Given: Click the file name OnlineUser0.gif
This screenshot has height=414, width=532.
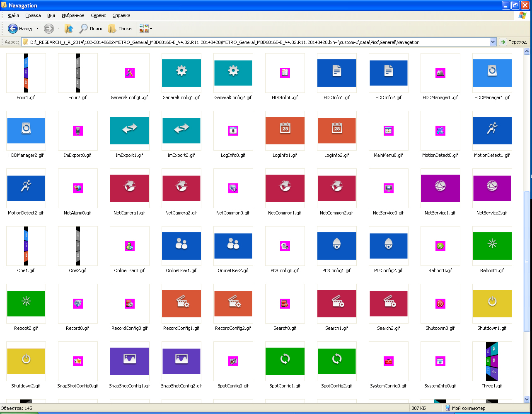Looking at the screenshot, I should (x=129, y=270).
